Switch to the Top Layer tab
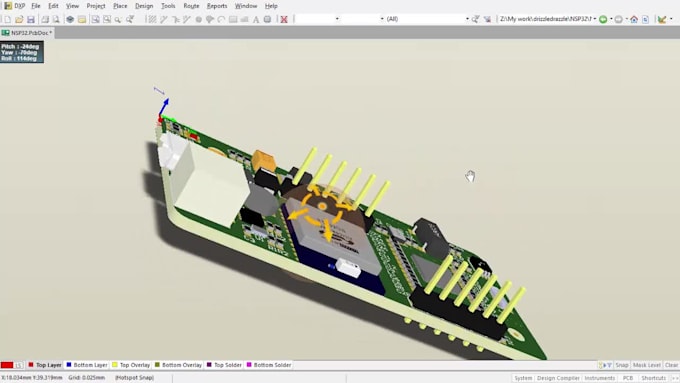The height and width of the screenshot is (383, 680). 45,365
